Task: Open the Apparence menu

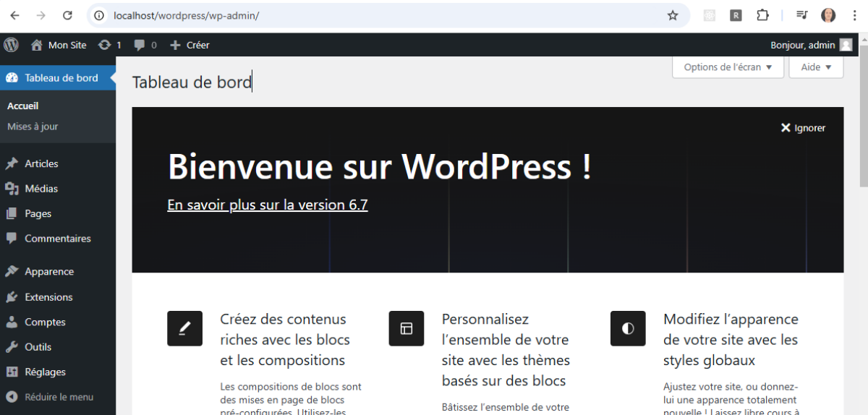Action: click(58, 272)
